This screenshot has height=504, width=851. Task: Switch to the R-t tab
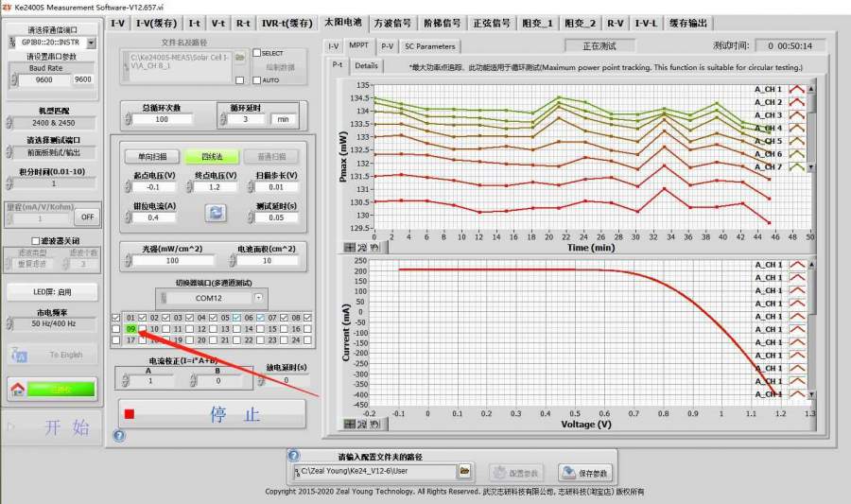click(x=243, y=24)
